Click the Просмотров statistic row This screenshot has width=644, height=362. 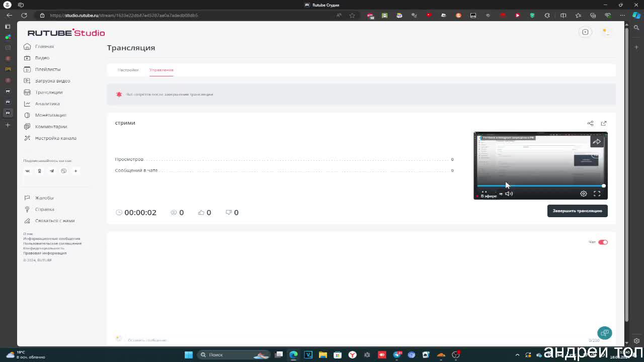click(284, 159)
